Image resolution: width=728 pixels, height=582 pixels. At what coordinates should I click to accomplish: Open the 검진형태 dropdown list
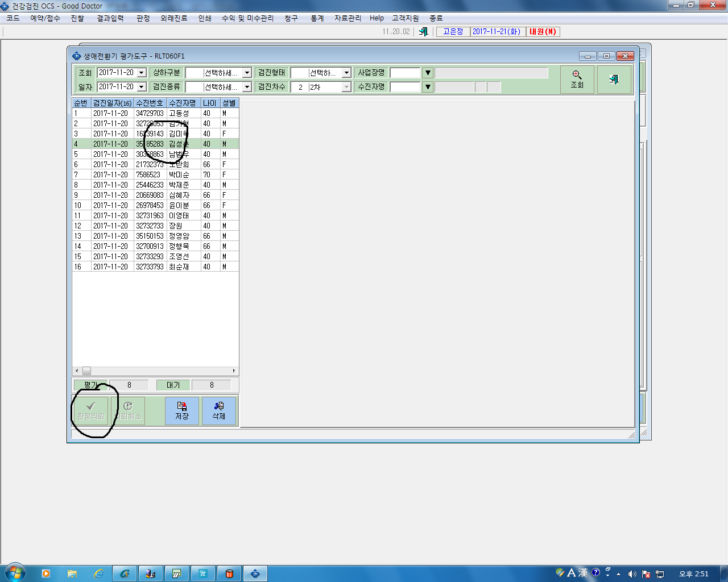pyautogui.click(x=346, y=73)
